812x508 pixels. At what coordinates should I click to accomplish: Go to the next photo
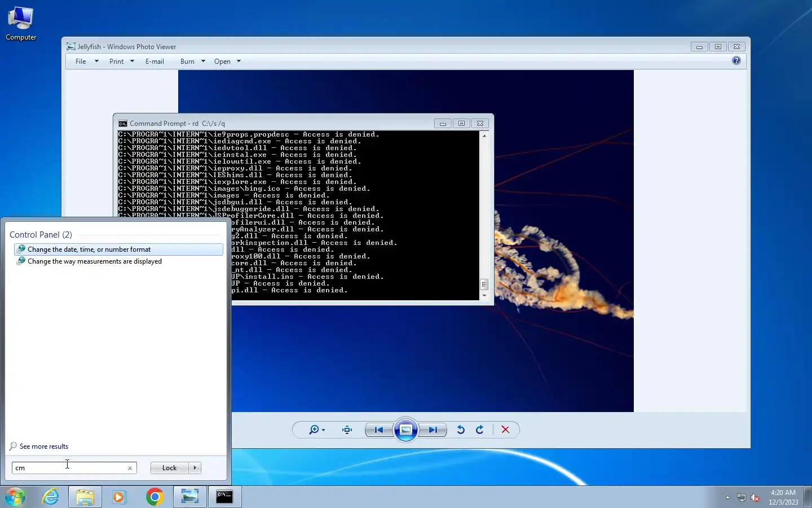(433, 430)
